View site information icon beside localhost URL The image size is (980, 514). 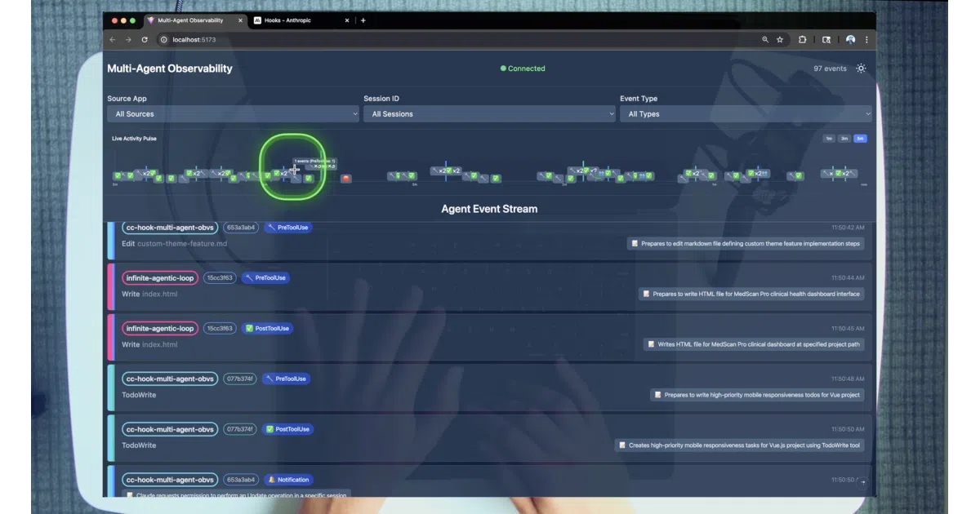[x=163, y=39]
